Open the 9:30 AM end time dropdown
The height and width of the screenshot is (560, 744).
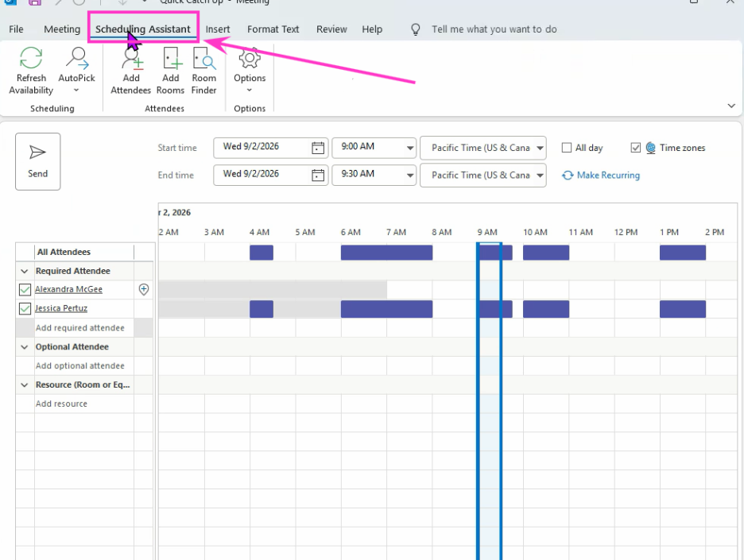[x=410, y=176]
